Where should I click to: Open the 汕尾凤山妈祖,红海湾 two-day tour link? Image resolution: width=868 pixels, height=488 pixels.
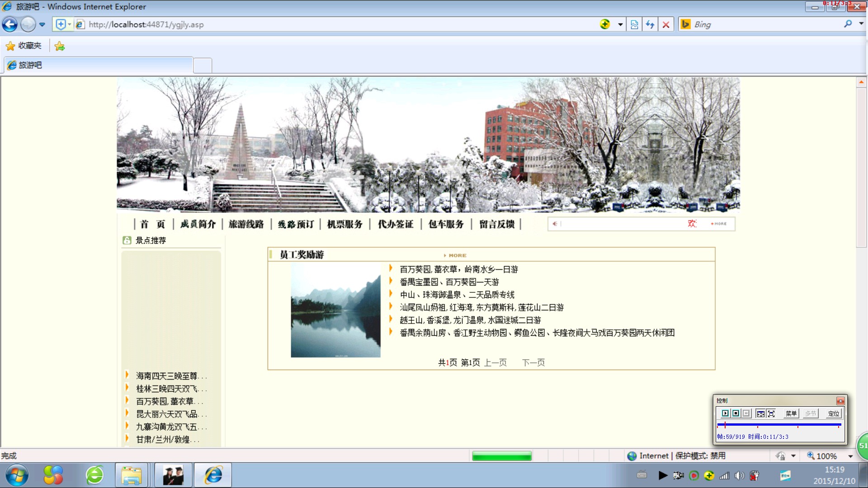(x=482, y=307)
